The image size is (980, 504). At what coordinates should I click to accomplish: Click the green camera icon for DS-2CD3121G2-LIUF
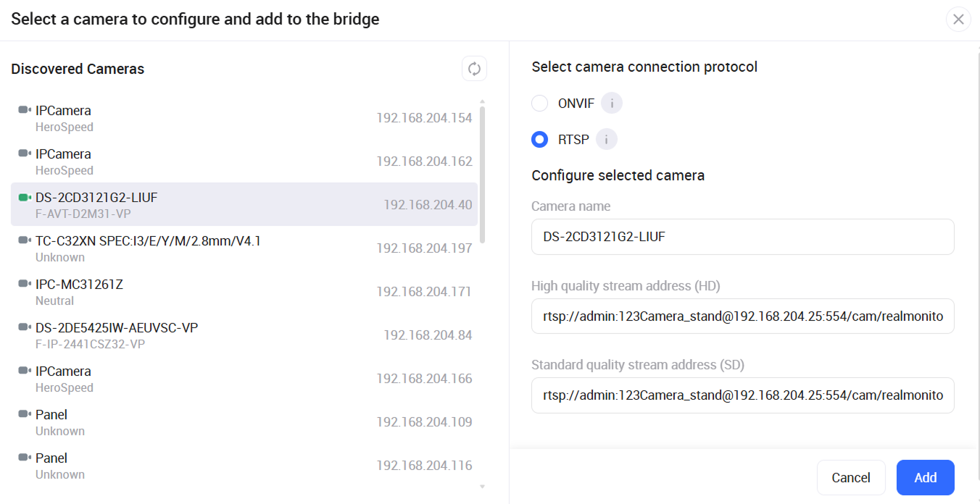[x=25, y=197]
